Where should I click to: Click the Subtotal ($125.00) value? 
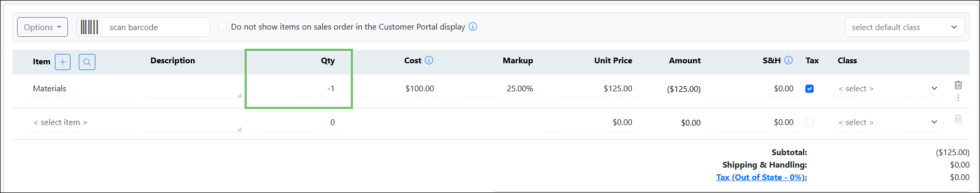click(x=953, y=153)
